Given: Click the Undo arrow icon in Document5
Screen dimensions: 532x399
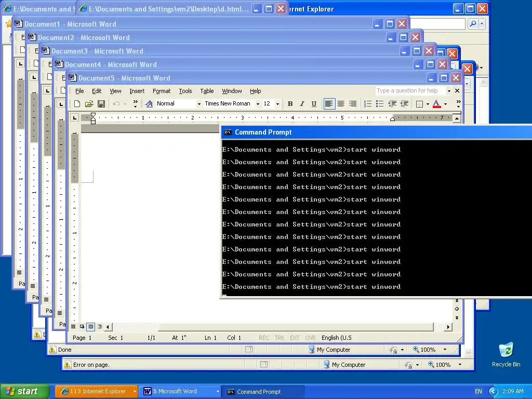Looking at the screenshot, I should click(116, 104).
